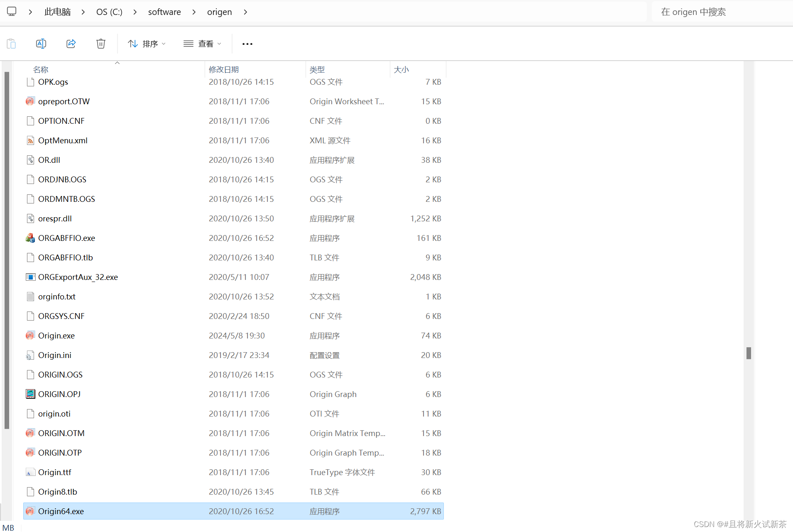The image size is (793, 532).
Task: Click the Origin8.tlb file icon
Action: (30, 492)
